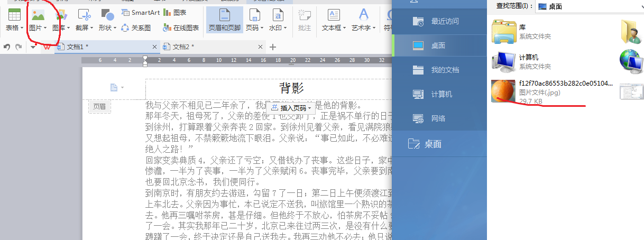This screenshot has height=240, width=644.
Task: Select the 截屏 (Screenshot) scissors icon
Action: pos(84,15)
